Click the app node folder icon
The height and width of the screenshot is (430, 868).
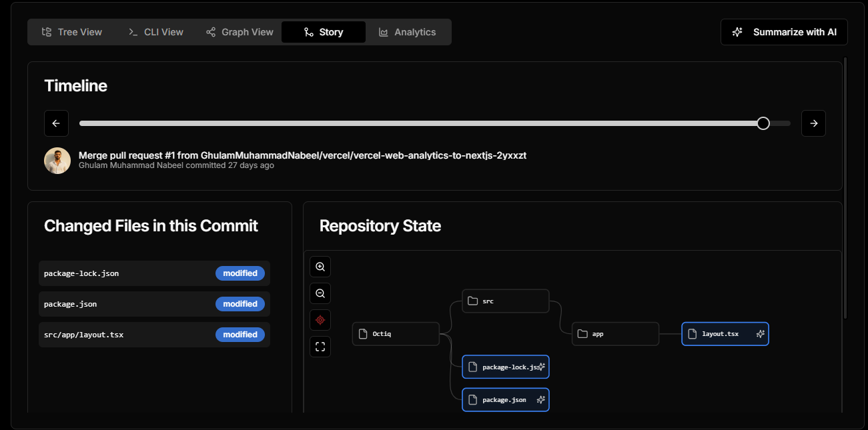tap(582, 334)
